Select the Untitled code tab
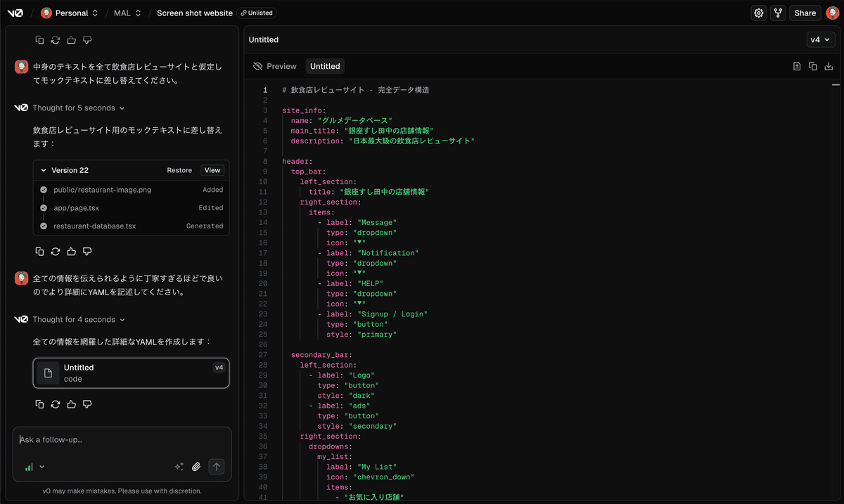The width and height of the screenshot is (844, 504). [325, 66]
